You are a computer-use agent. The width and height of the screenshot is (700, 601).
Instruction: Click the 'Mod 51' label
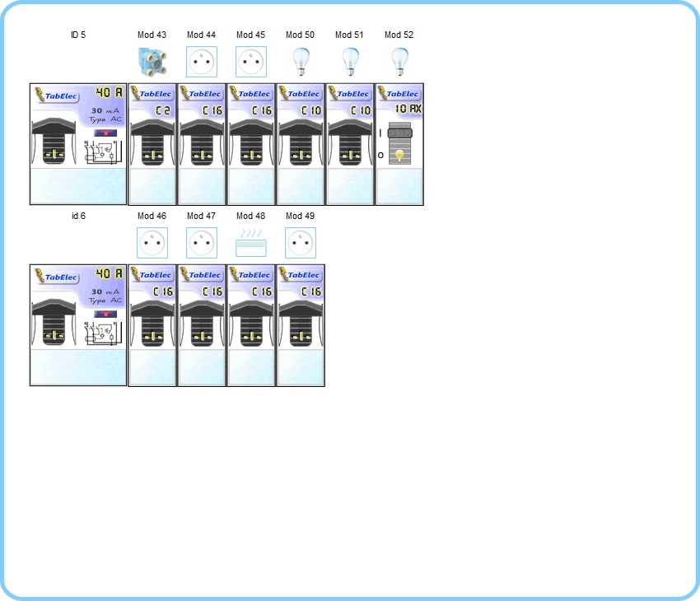349,35
